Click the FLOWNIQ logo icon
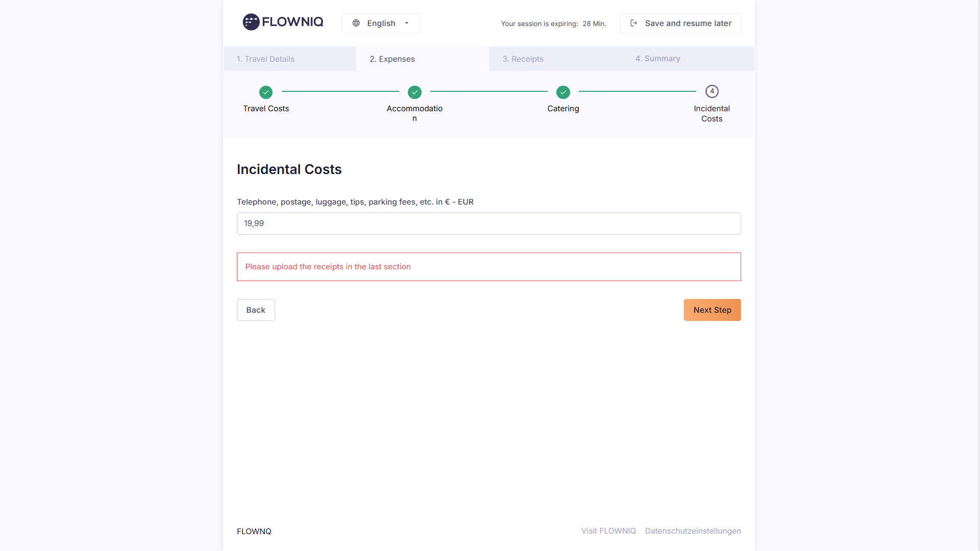Viewport: 980px width, 551px height. tap(251, 22)
